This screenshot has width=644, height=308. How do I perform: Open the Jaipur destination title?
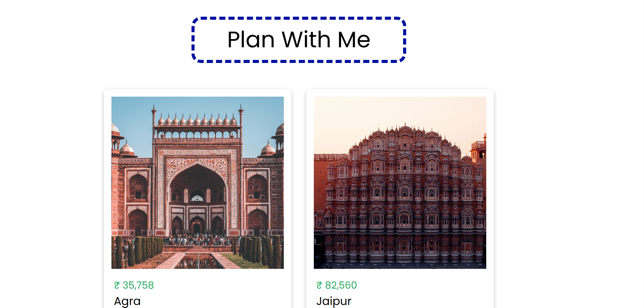(x=334, y=301)
